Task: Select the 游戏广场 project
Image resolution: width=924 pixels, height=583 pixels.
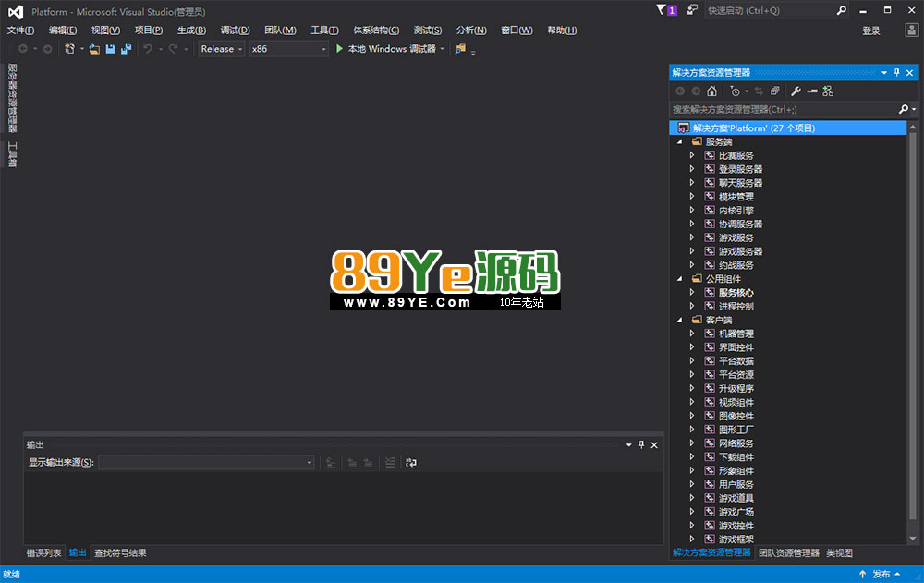Action: [x=736, y=512]
